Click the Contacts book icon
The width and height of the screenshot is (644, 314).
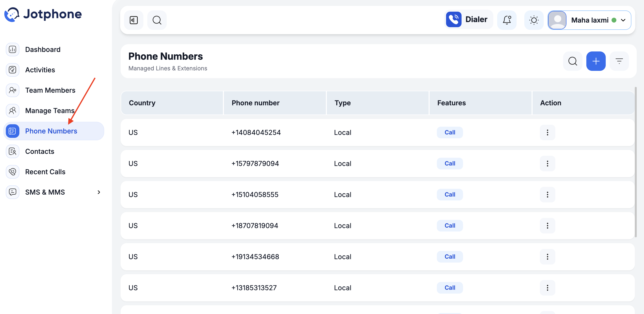(13, 151)
